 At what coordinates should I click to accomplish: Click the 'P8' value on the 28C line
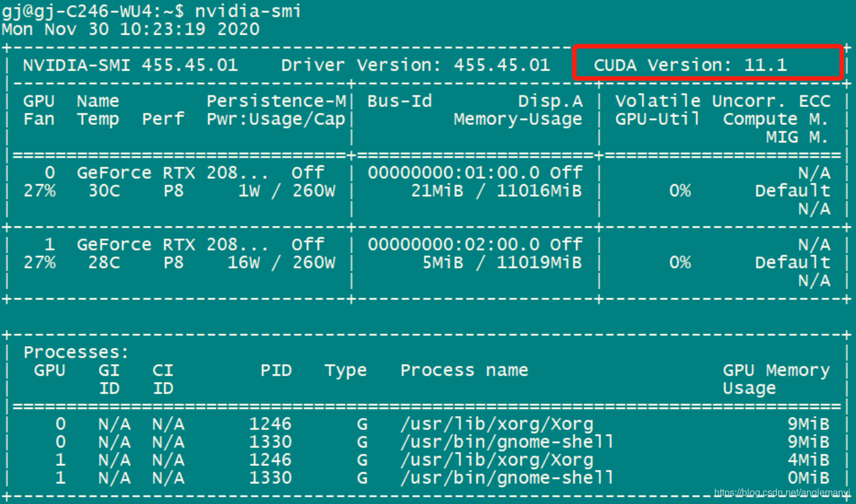(173, 262)
